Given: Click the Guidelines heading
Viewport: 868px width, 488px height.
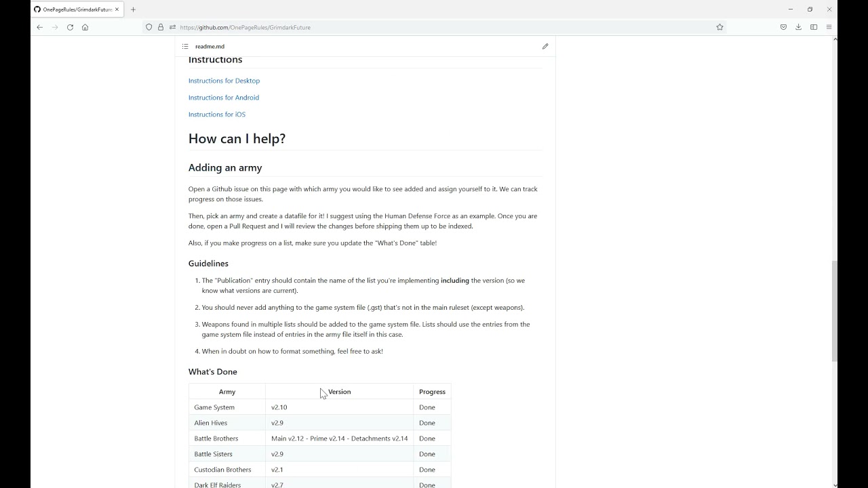Looking at the screenshot, I should pos(208,264).
